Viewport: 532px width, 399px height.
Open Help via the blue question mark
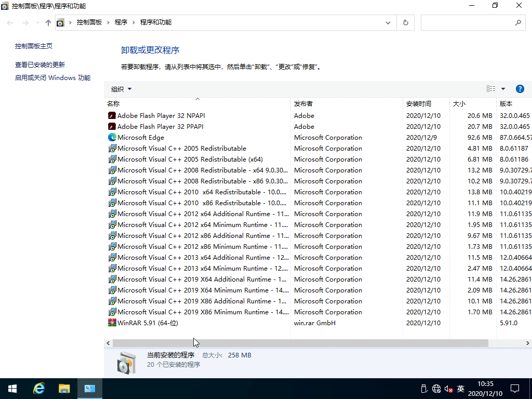pyautogui.click(x=520, y=88)
